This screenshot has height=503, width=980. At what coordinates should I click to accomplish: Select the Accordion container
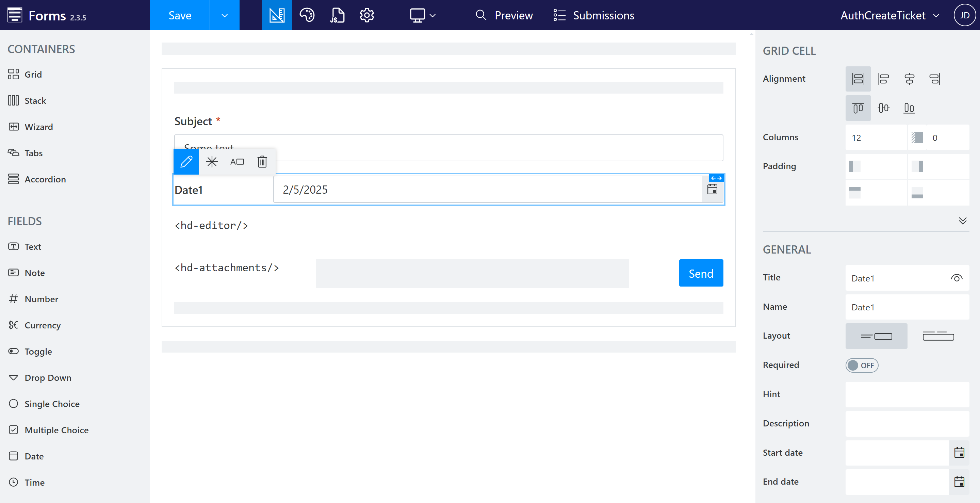[37, 179]
